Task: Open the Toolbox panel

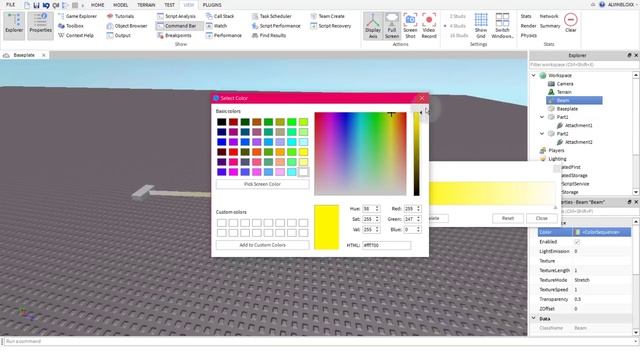Action: tap(71, 26)
